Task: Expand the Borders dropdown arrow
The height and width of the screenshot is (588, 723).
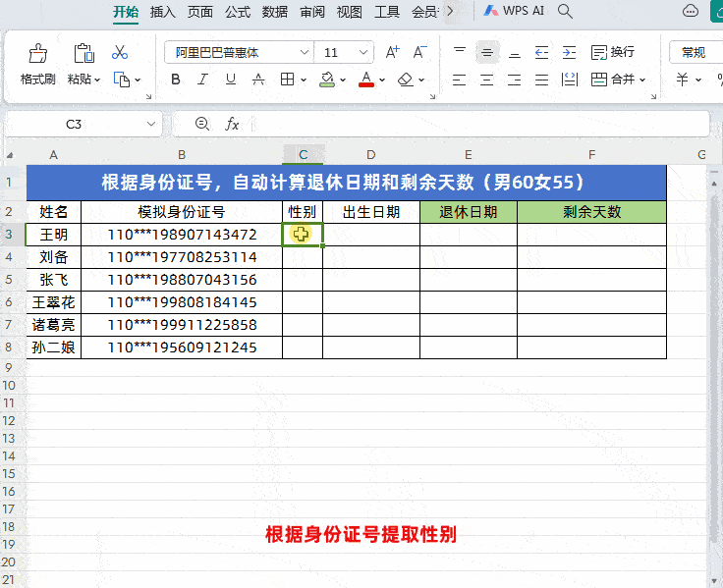Action: (x=304, y=80)
